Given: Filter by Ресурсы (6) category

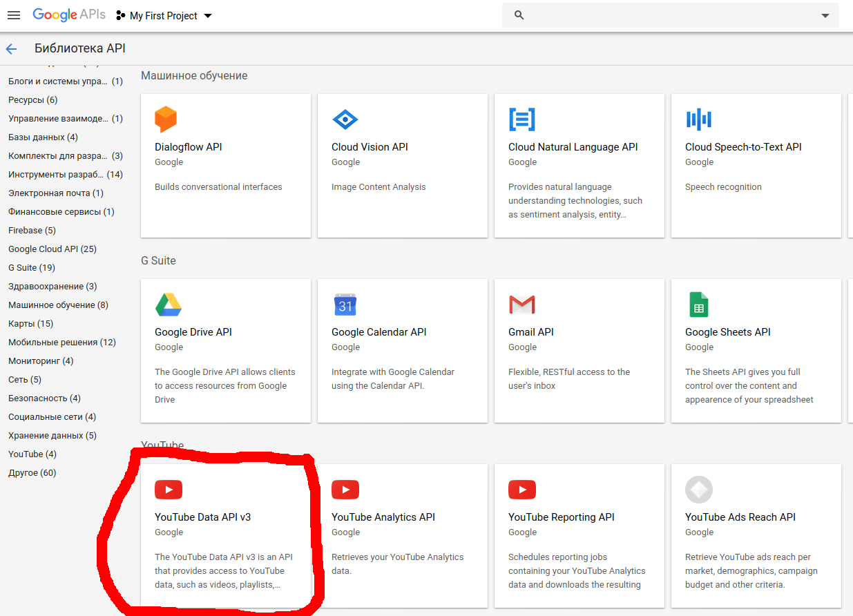Looking at the screenshot, I should tap(33, 99).
